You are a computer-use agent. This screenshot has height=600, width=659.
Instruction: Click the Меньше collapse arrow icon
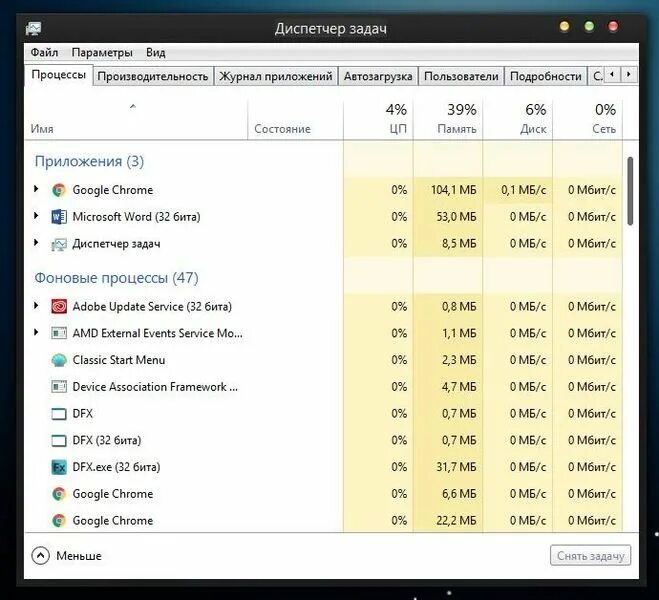pos(40,556)
